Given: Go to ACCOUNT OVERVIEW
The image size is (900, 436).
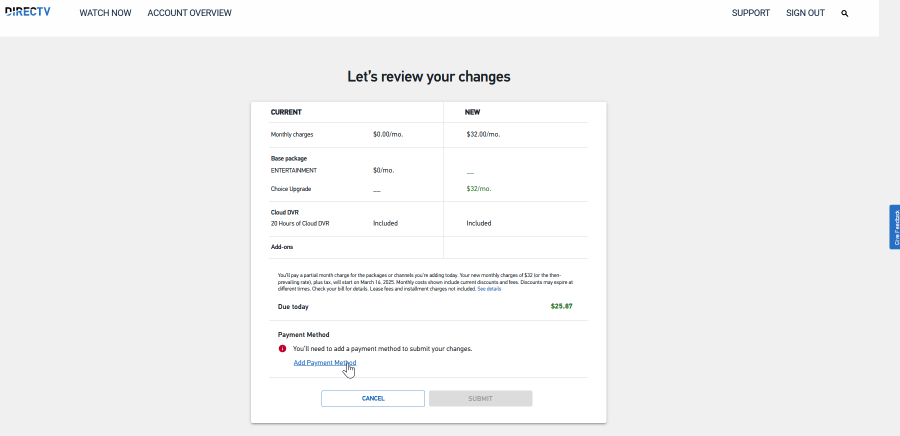Looking at the screenshot, I should (x=189, y=13).
